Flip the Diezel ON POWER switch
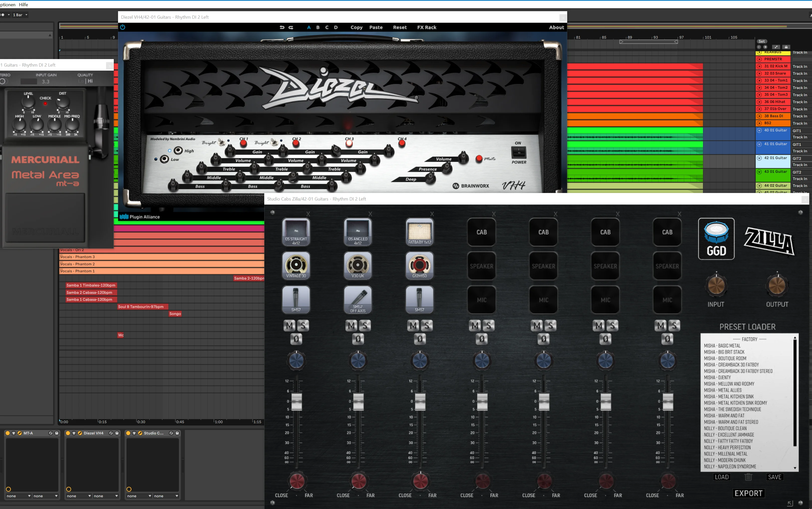The image size is (812, 509). [519, 152]
